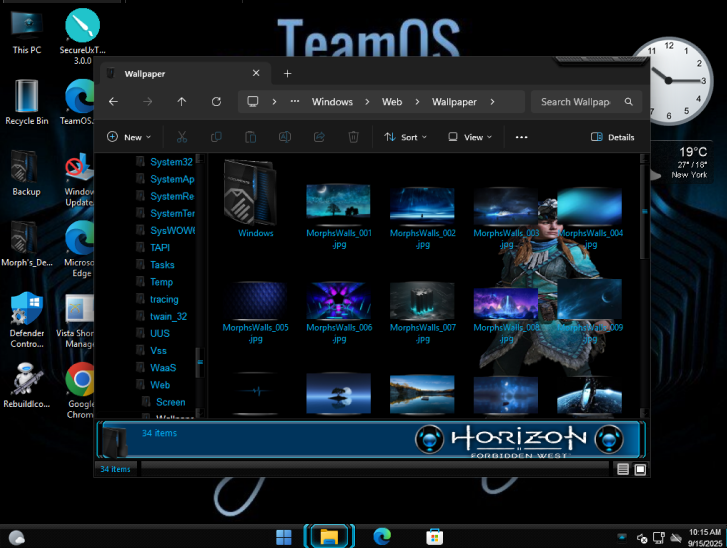Click the Rename toolbar icon
Screen dimensions: 727x548
tap(285, 137)
